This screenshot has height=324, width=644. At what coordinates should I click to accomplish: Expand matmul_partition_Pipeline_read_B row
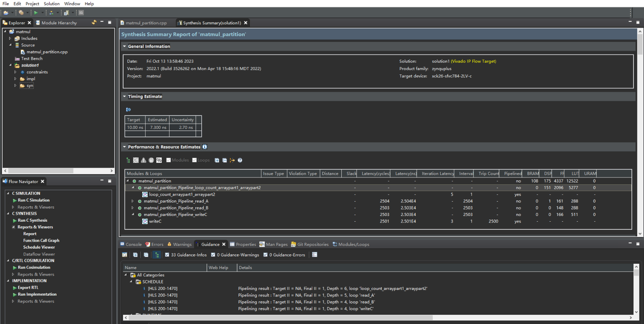(x=132, y=208)
